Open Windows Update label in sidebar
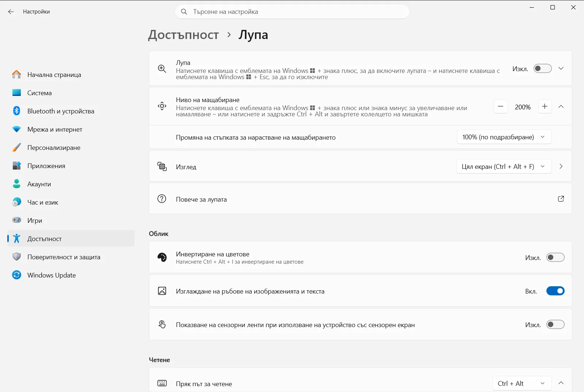584x392 pixels. [x=51, y=275]
